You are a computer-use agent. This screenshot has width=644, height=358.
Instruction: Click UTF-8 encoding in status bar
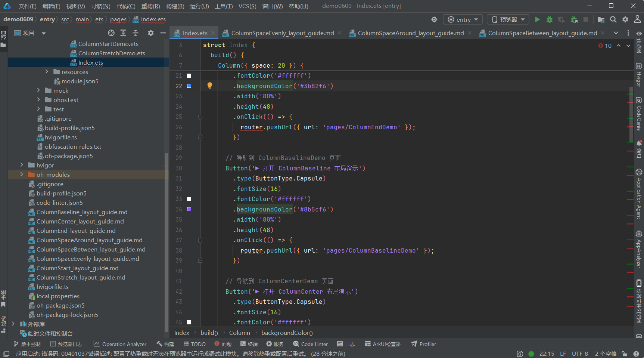[580, 354]
